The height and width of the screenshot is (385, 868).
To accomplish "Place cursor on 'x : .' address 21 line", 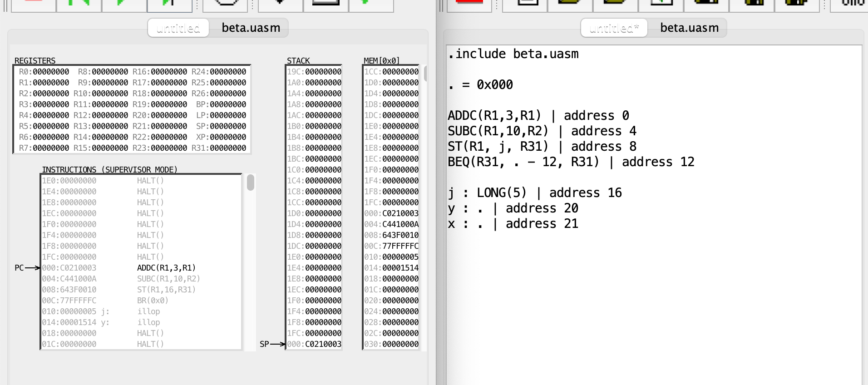I will click(513, 224).
